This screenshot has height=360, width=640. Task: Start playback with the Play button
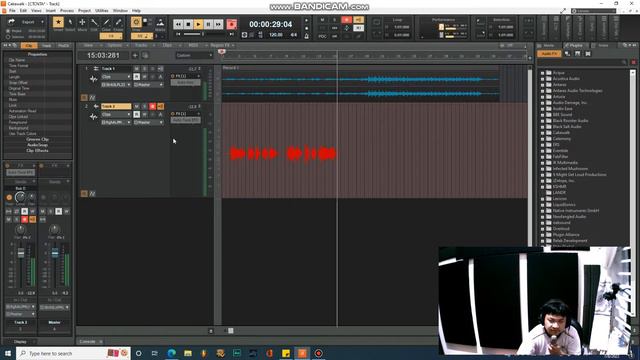tap(198, 24)
